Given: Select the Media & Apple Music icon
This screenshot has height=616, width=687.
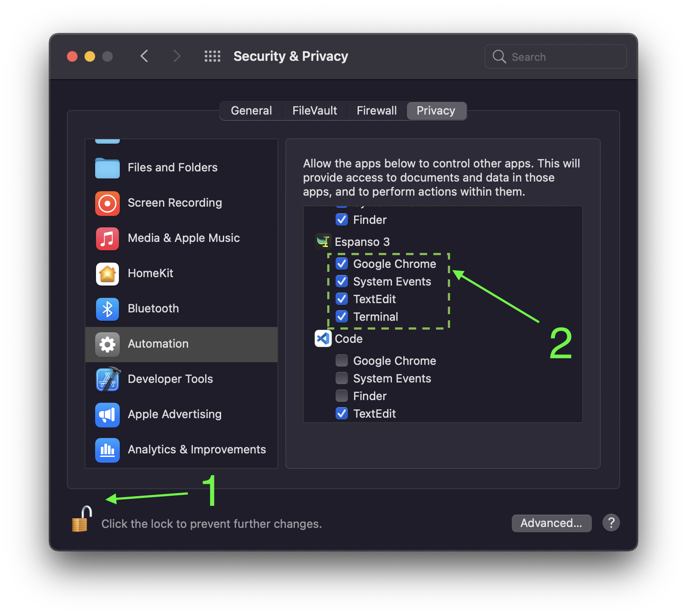Looking at the screenshot, I should pyautogui.click(x=107, y=238).
